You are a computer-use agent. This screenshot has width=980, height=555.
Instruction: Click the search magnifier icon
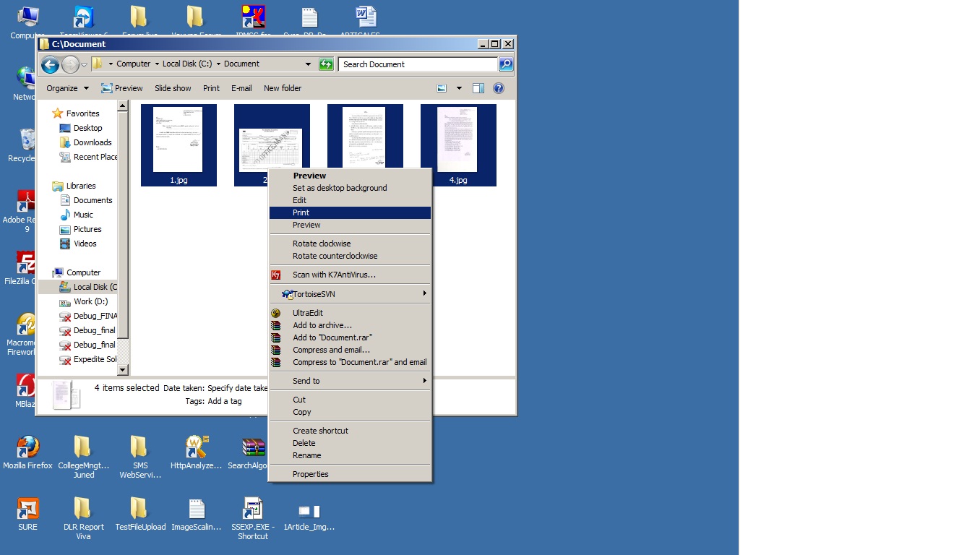point(506,64)
